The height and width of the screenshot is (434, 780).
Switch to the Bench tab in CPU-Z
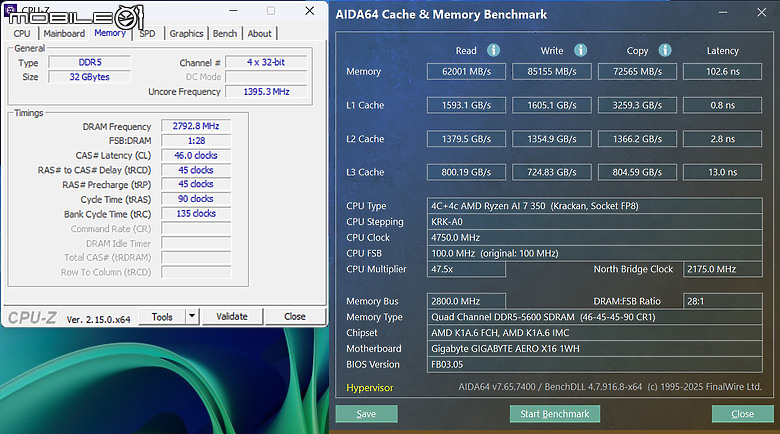click(225, 33)
